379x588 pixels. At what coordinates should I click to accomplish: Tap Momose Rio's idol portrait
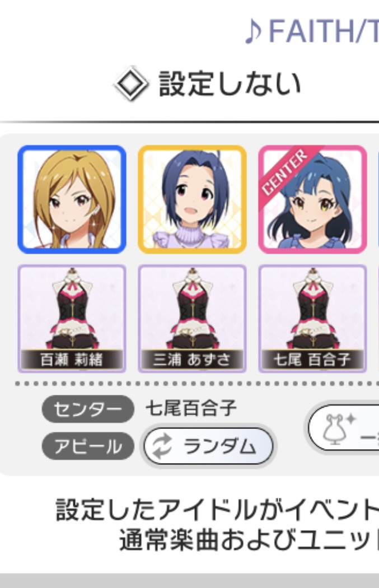(72, 199)
